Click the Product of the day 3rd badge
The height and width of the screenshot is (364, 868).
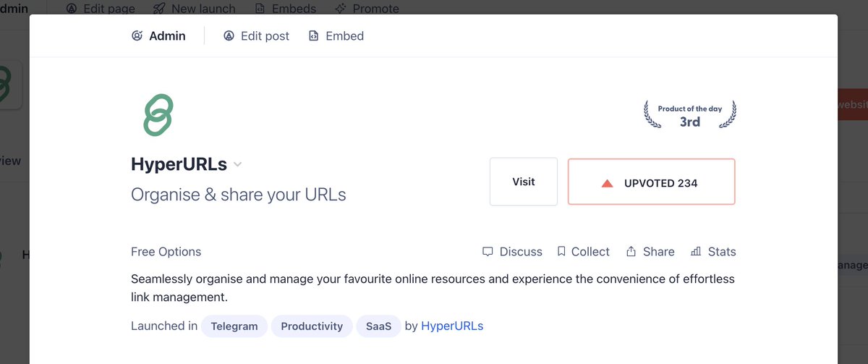point(690,115)
